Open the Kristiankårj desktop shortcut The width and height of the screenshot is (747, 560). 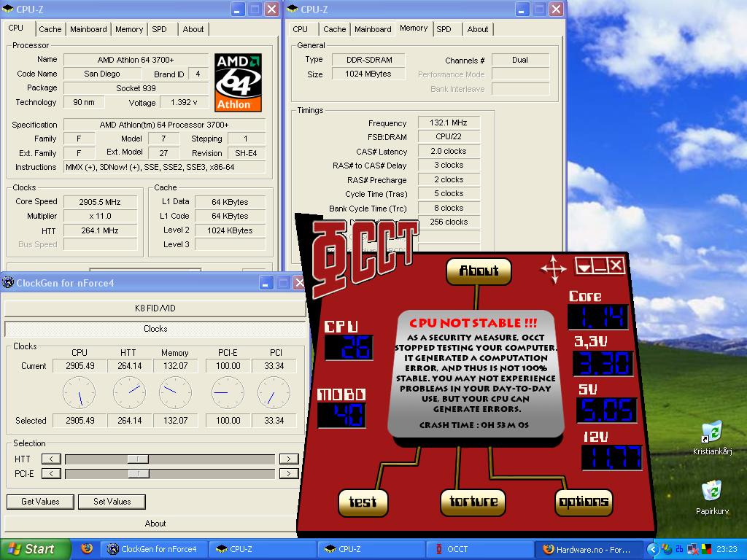712,438
